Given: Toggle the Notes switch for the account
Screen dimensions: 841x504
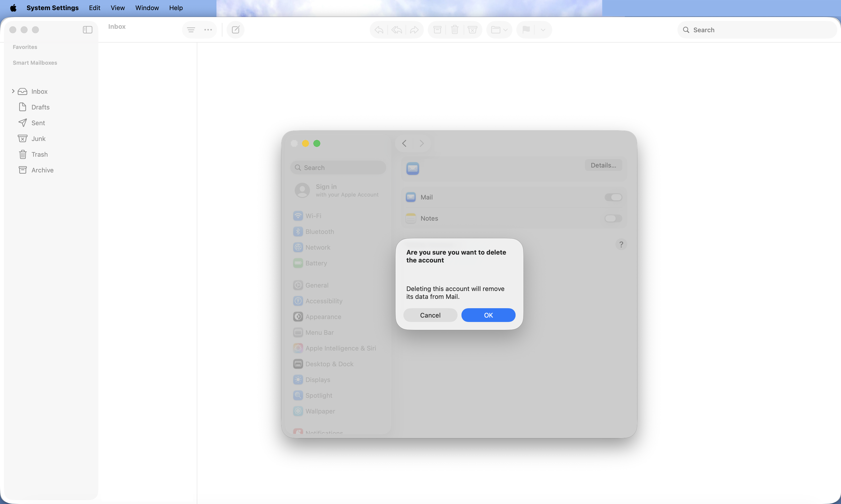Looking at the screenshot, I should click(x=613, y=218).
